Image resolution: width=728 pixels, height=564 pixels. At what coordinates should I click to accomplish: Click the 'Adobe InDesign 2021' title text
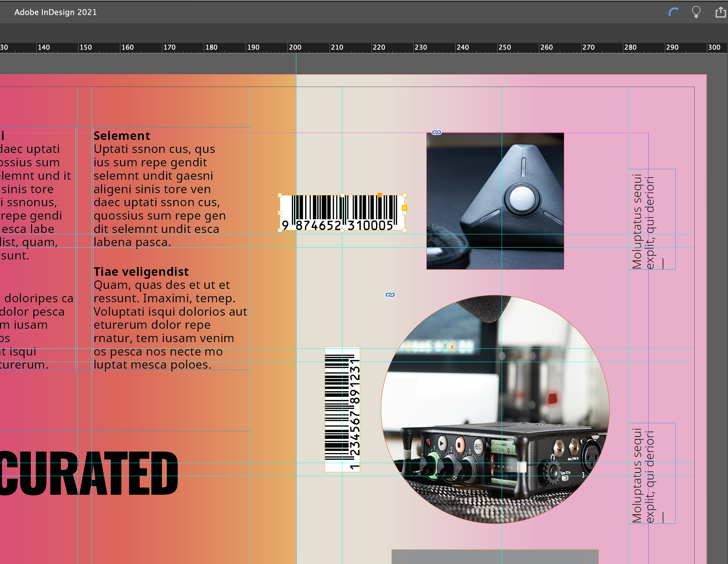56,12
